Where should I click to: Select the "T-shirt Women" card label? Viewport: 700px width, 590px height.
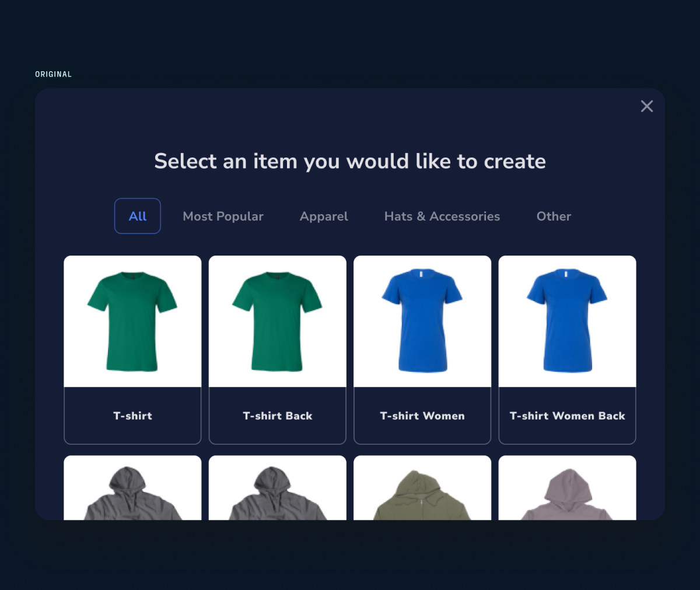click(422, 416)
